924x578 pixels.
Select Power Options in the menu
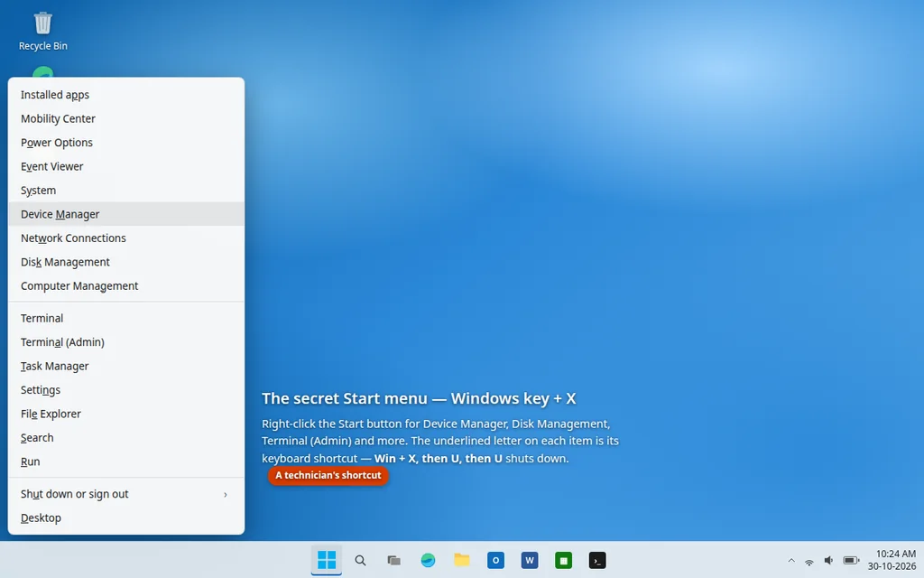pos(126,143)
